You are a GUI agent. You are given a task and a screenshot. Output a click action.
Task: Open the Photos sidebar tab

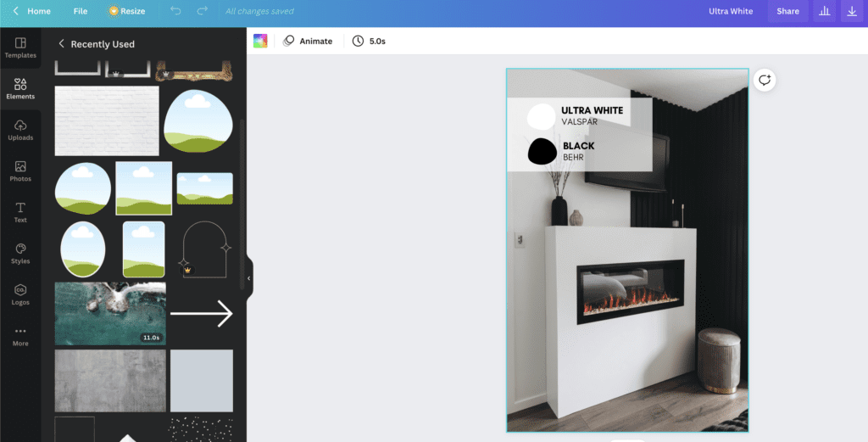point(20,171)
